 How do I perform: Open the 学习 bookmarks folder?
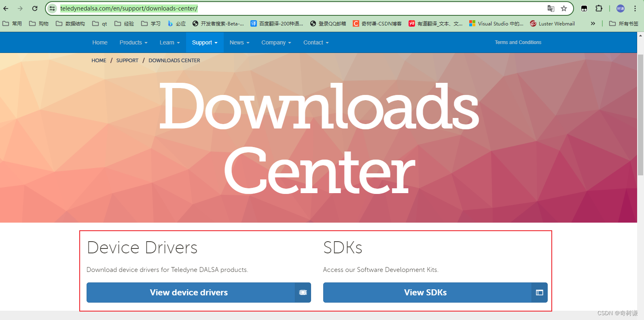151,23
